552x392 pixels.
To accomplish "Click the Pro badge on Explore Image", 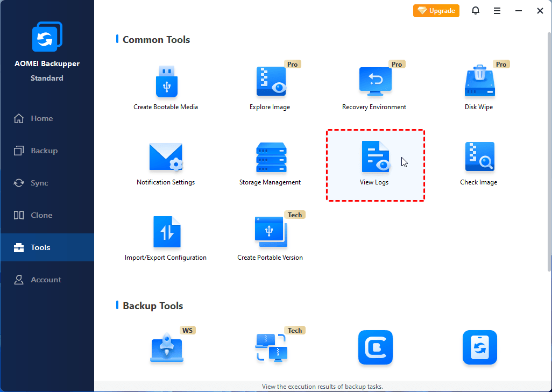I will (293, 64).
